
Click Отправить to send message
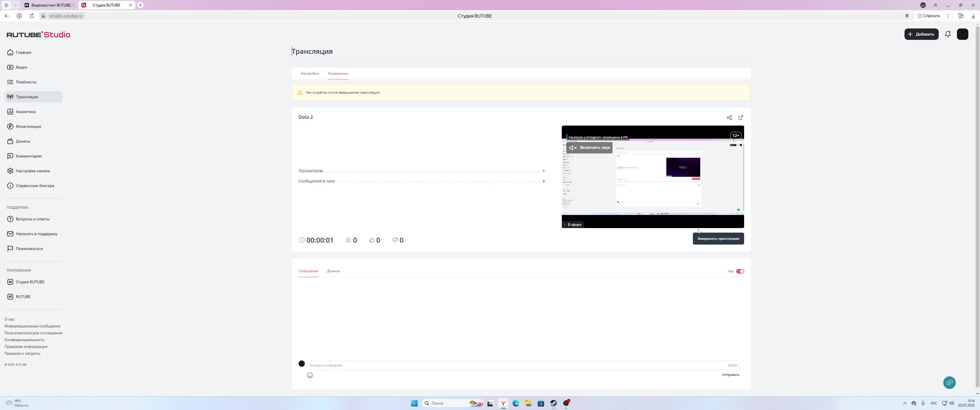click(730, 375)
